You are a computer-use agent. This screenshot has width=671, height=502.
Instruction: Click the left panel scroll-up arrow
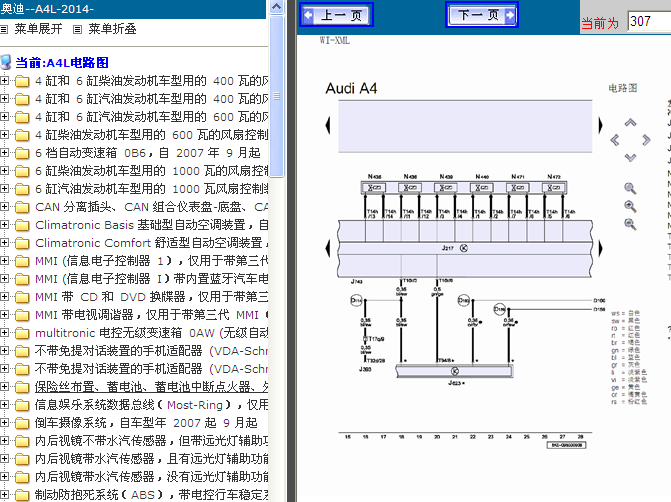coord(277,7)
